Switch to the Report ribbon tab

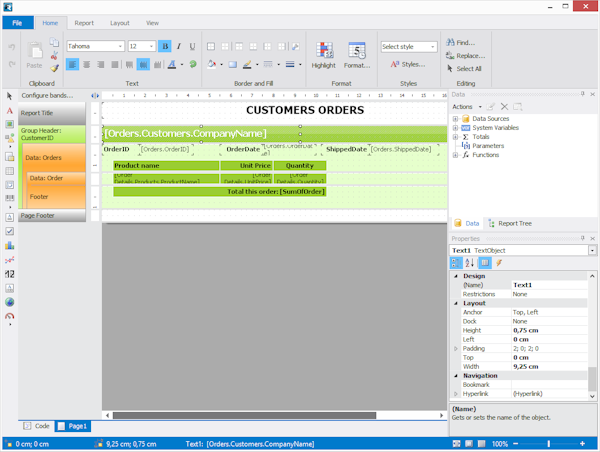[84, 23]
